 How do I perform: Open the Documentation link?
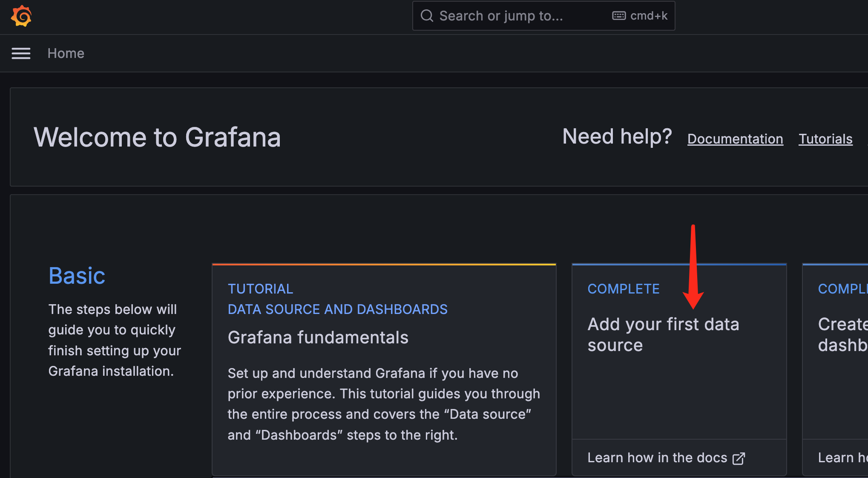[735, 139]
